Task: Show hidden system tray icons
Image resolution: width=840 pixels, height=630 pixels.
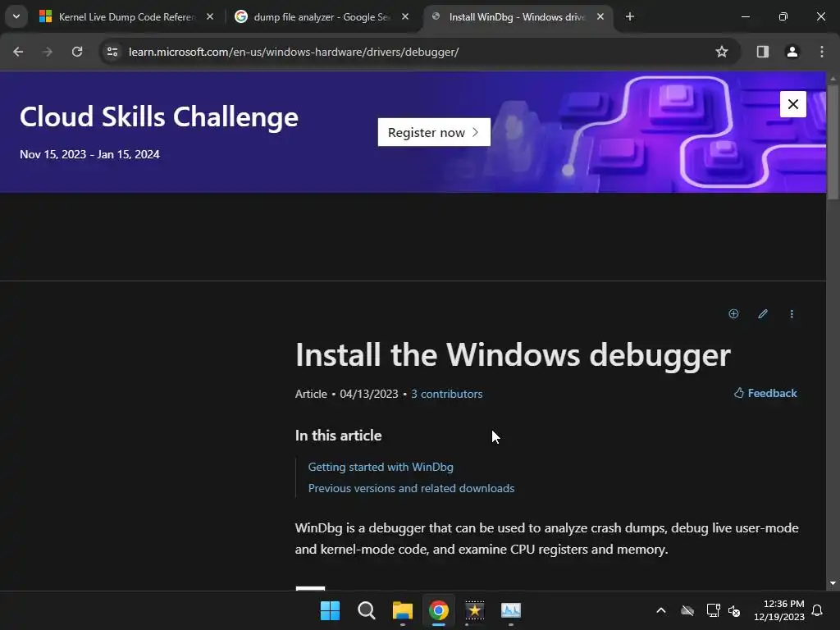Action: click(x=661, y=610)
